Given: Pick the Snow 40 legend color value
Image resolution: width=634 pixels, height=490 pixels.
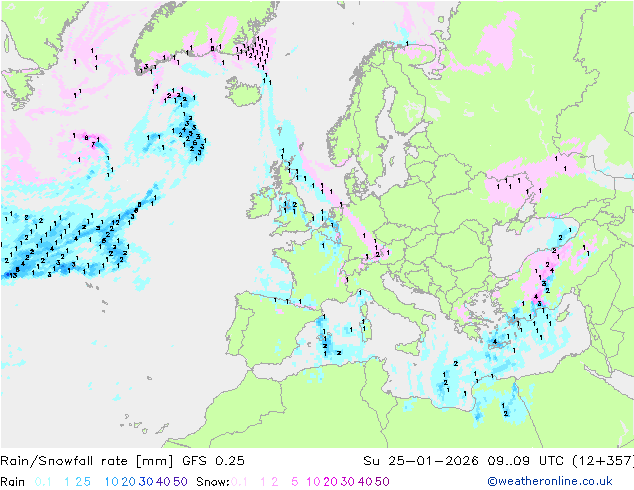Looking at the screenshot, I should click(365, 482).
